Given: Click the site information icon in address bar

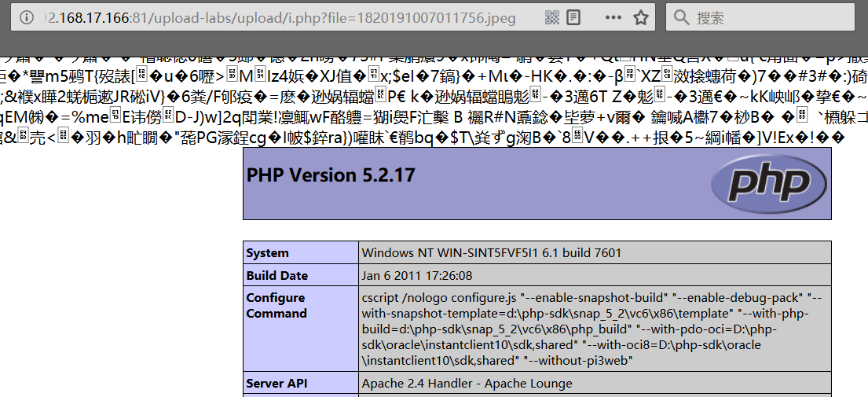Looking at the screenshot, I should [27, 17].
